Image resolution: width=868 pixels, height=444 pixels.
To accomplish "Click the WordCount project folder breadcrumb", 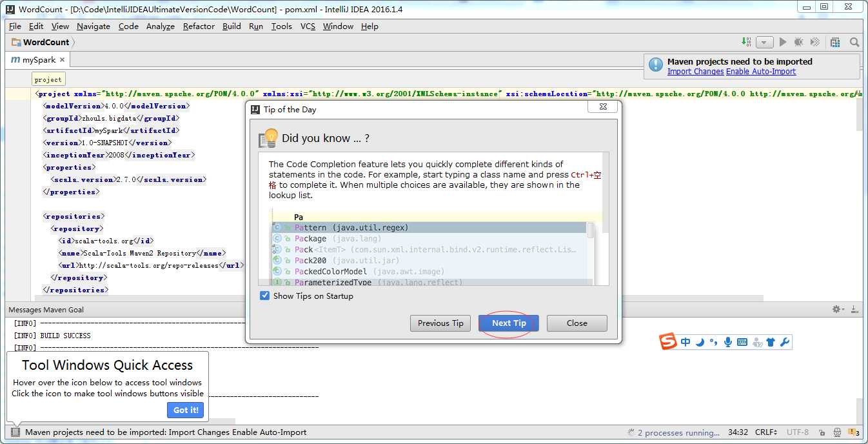I will pos(41,42).
